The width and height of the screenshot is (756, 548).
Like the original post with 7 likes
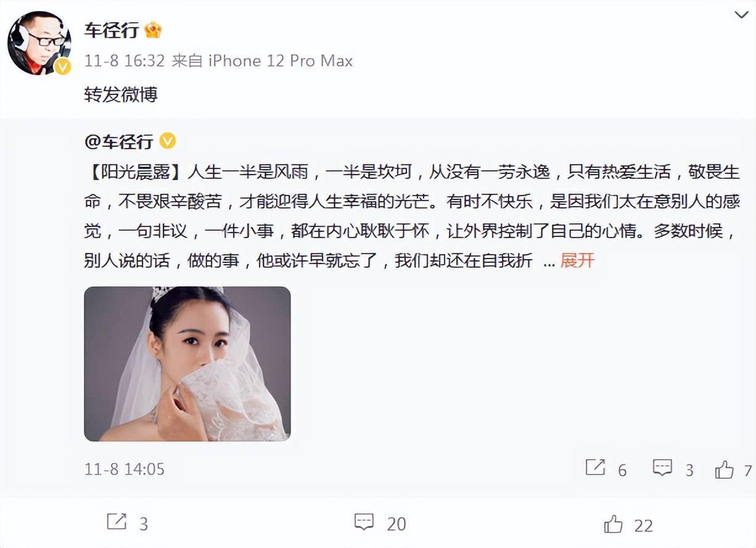725,470
